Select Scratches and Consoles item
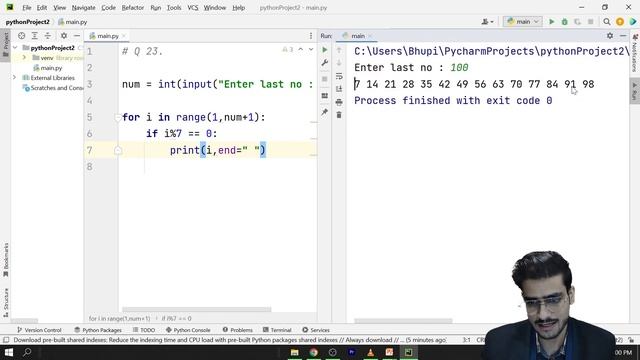Viewport: 640px width, 360px height. click(x=53, y=88)
